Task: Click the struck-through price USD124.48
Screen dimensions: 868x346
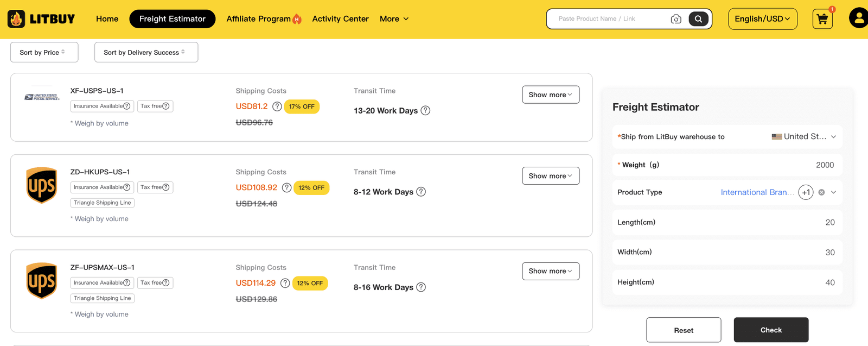Action: tap(257, 204)
